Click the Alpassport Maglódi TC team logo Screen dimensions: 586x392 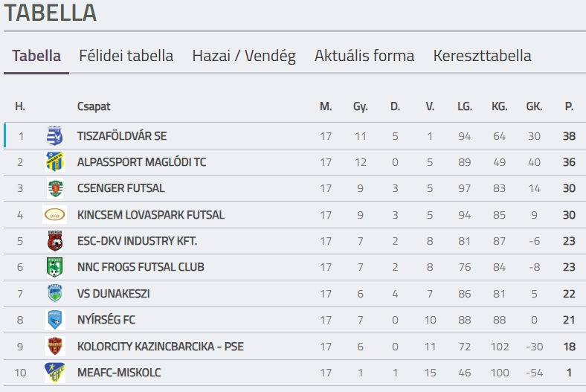point(54,162)
